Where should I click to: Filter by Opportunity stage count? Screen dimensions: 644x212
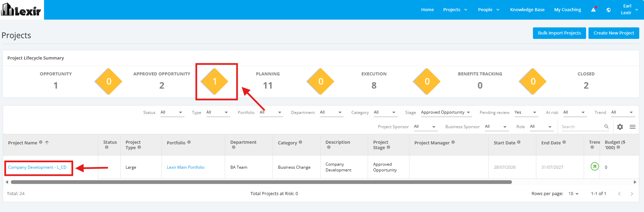tap(56, 86)
